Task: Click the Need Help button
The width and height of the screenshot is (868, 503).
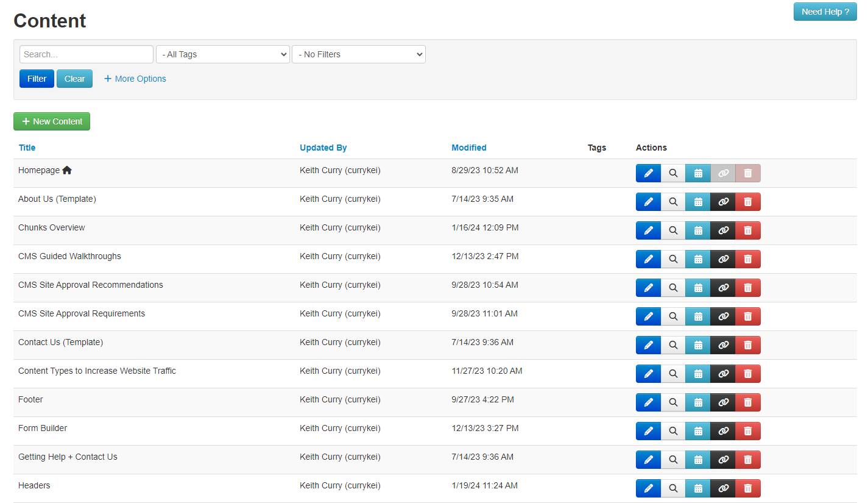Action: click(825, 12)
